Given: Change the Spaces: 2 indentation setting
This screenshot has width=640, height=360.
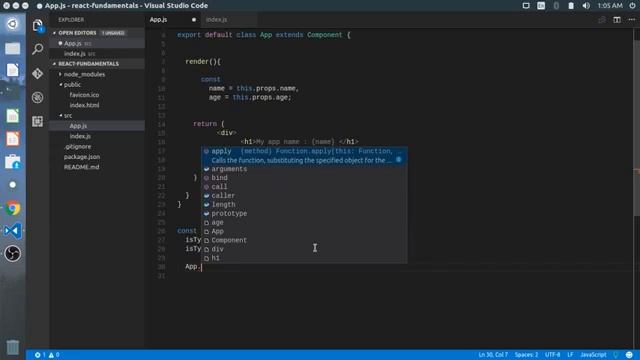Looking at the screenshot, I should [526, 355].
